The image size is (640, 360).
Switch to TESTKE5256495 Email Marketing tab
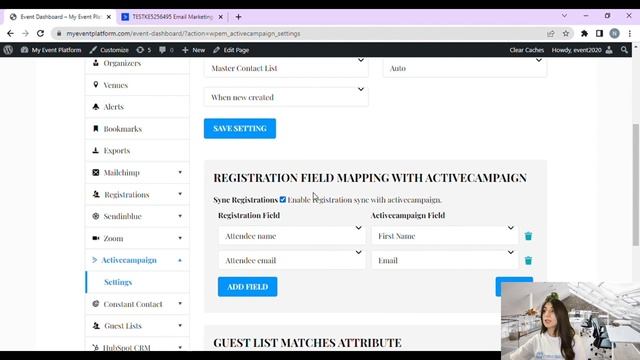172,17
